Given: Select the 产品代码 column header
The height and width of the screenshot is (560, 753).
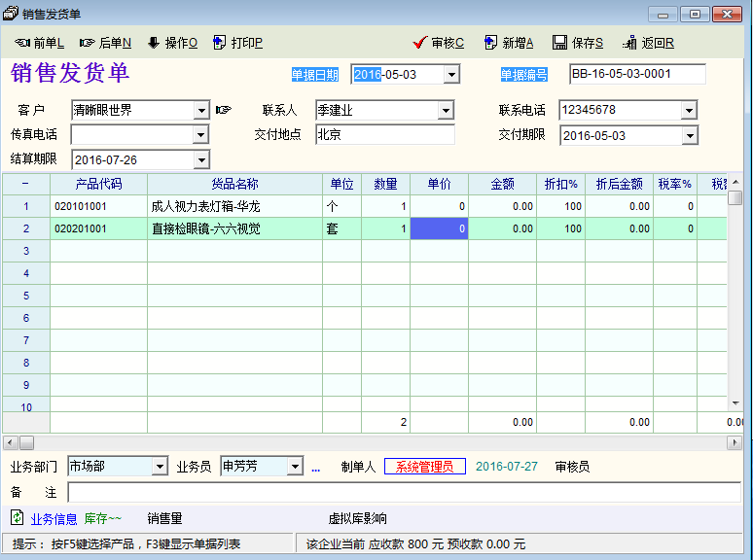Looking at the screenshot, I should (x=98, y=184).
